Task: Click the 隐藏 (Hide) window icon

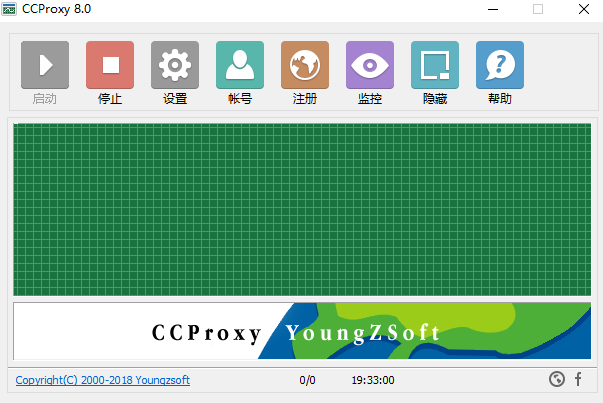Action: pyautogui.click(x=435, y=65)
